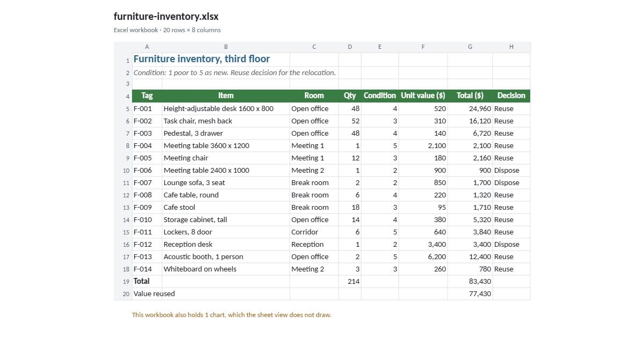Select the 'Task chair, mesh back' cell
Viewport: 644px width, 338px height.
(226, 121)
